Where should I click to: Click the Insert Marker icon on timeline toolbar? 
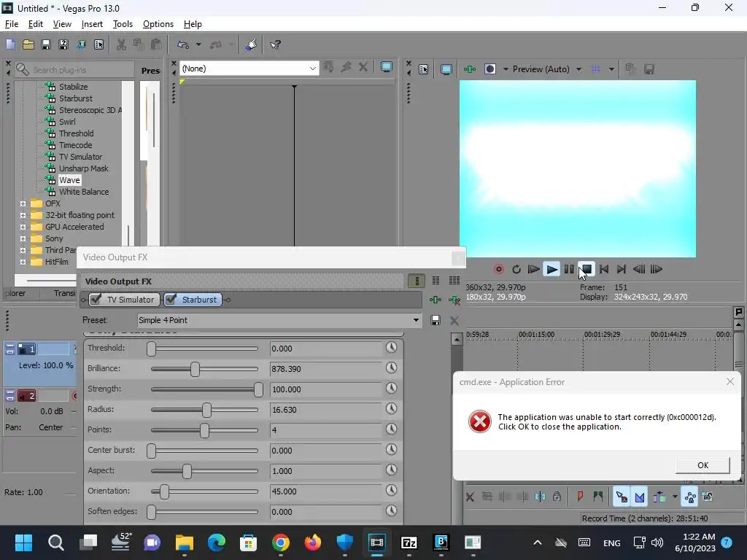(580, 497)
